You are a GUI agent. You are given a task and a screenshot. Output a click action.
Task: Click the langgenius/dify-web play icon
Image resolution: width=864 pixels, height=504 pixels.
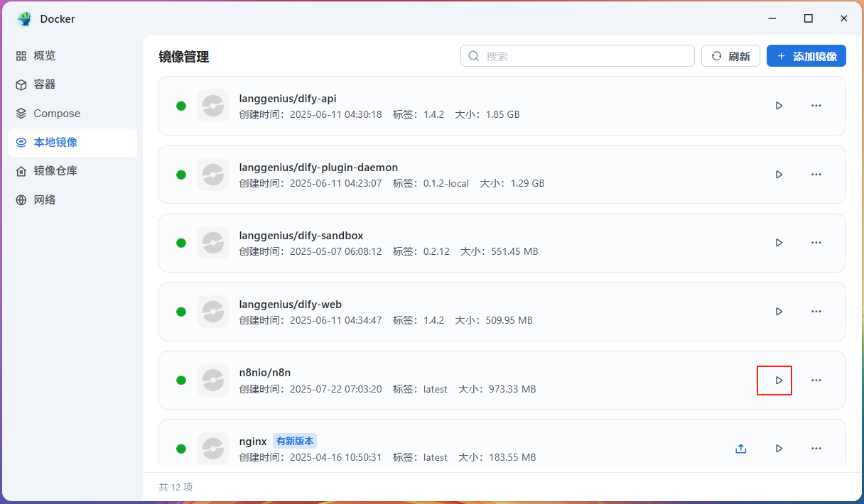(x=779, y=312)
